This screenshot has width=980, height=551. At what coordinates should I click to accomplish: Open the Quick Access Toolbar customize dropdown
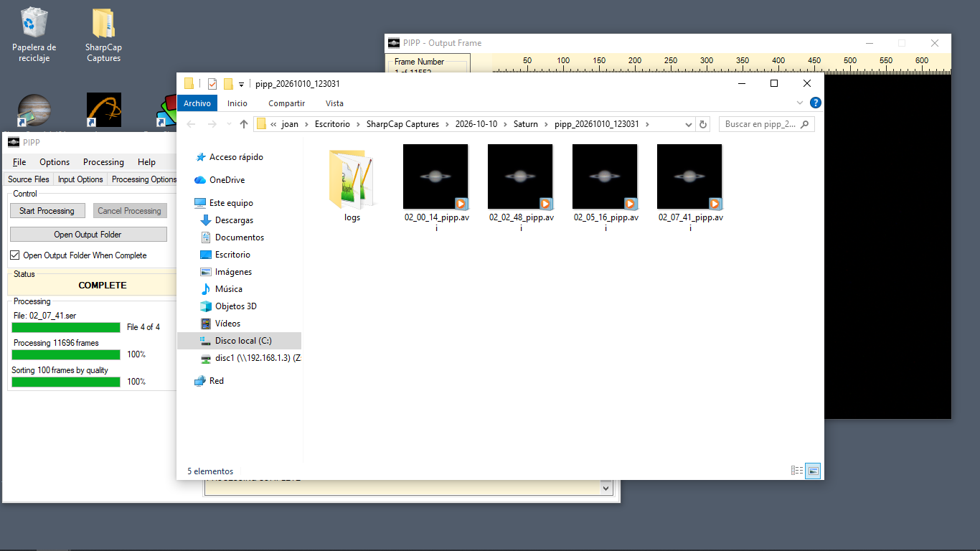point(242,84)
